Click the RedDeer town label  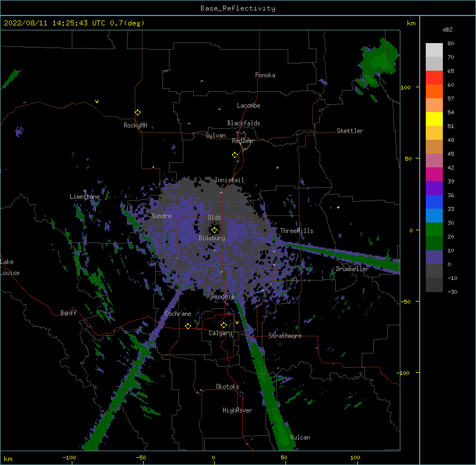pyautogui.click(x=243, y=141)
